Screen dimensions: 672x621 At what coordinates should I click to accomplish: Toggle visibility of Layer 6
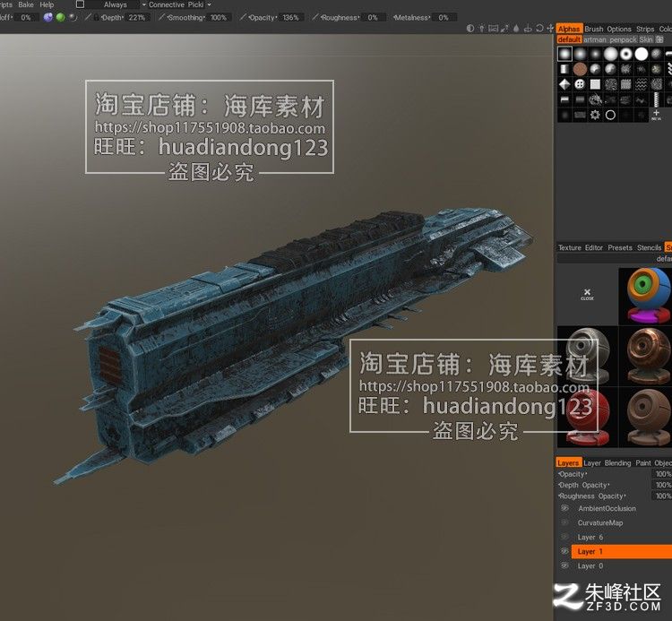tap(564, 537)
